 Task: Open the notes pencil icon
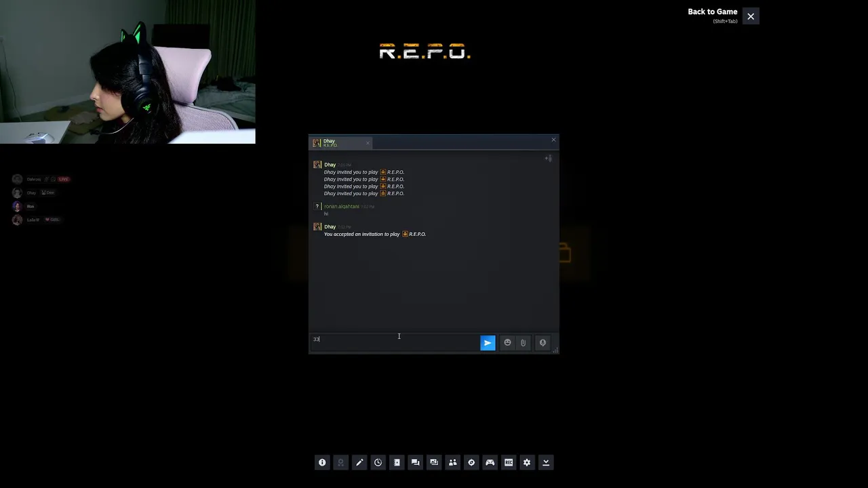click(359, 462)
